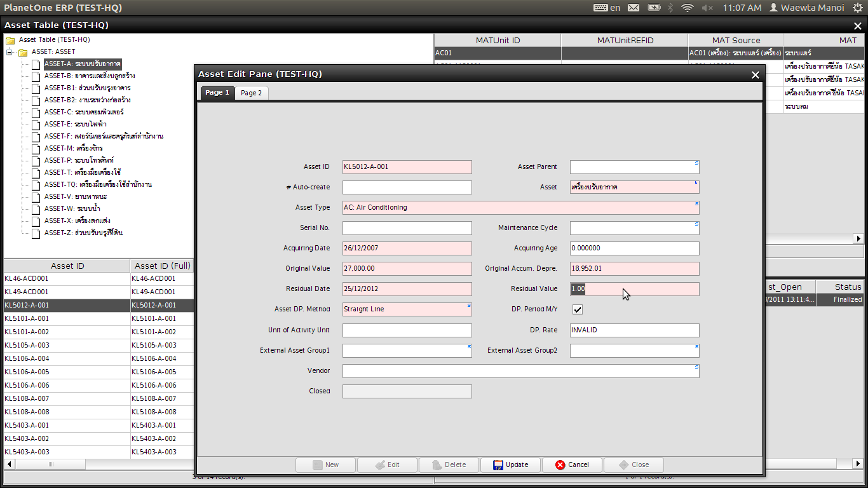
Task: Open the keyboard input source indicator
Action: coord(606,8)
